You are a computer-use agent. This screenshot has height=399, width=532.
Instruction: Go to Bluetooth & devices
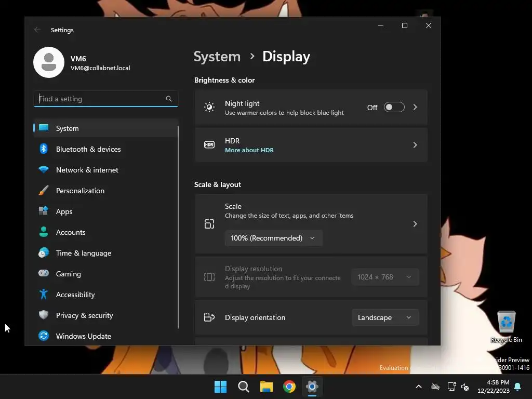pos(106,149)
